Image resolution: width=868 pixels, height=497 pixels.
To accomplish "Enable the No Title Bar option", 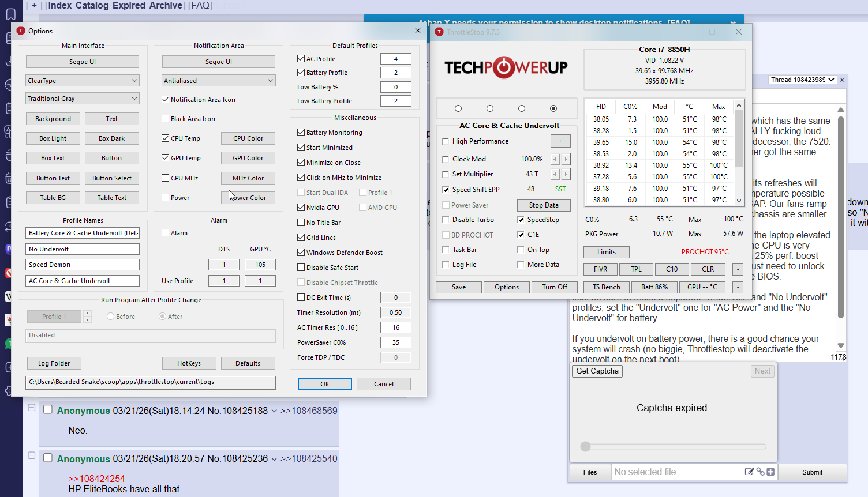I will point(301,223).
